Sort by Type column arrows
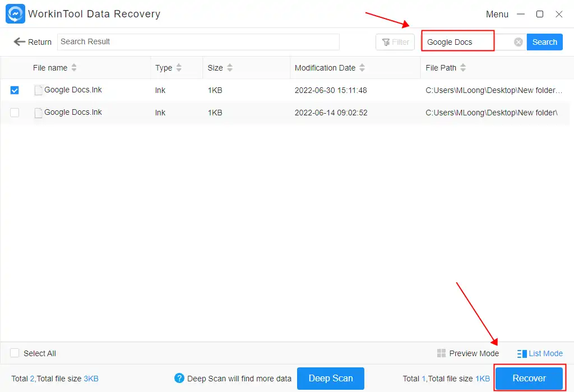 click(x=179, y=68)
